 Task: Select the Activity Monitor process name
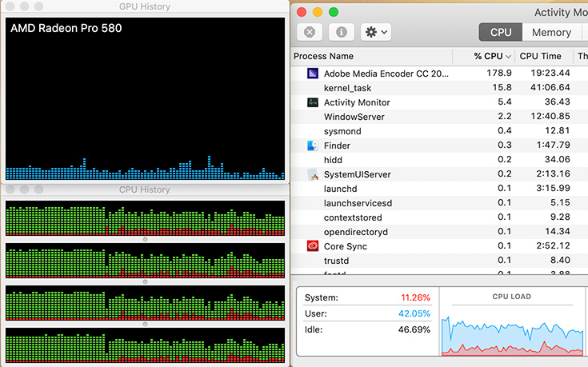click(x=357, y=102)
